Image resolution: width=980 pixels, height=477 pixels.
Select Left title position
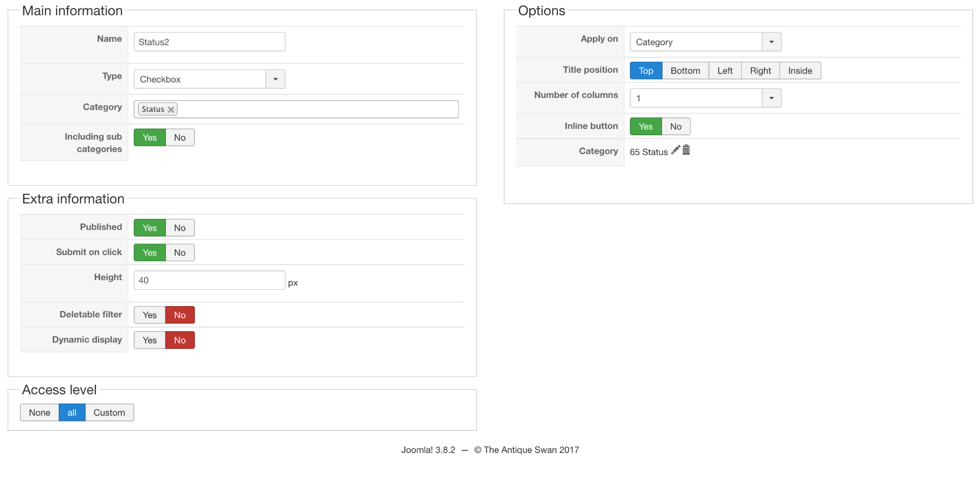(725, 71)
